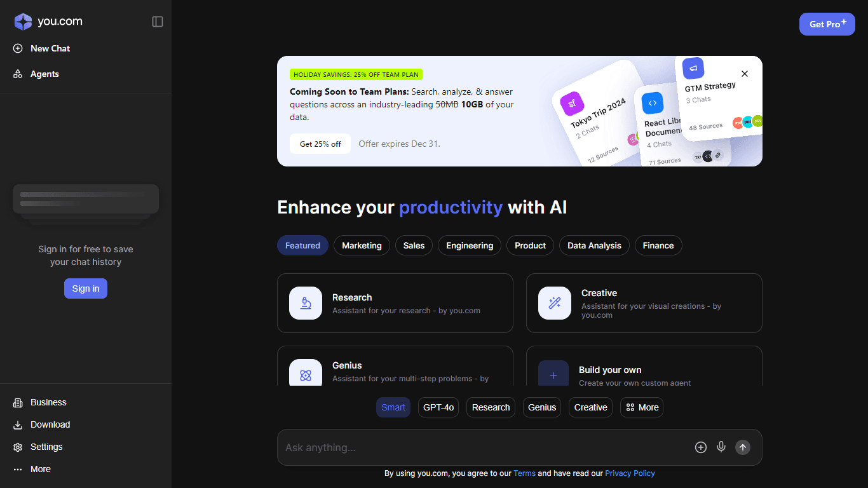Switch to Research mode chip
The width and height of the screenshot is (868, 488).
(491, 407)
